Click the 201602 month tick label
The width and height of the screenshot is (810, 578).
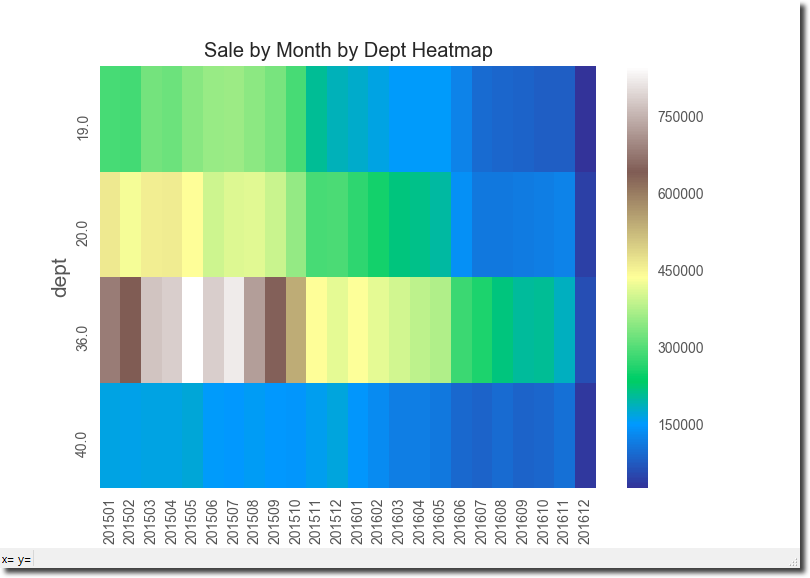(x=377, y=522)
